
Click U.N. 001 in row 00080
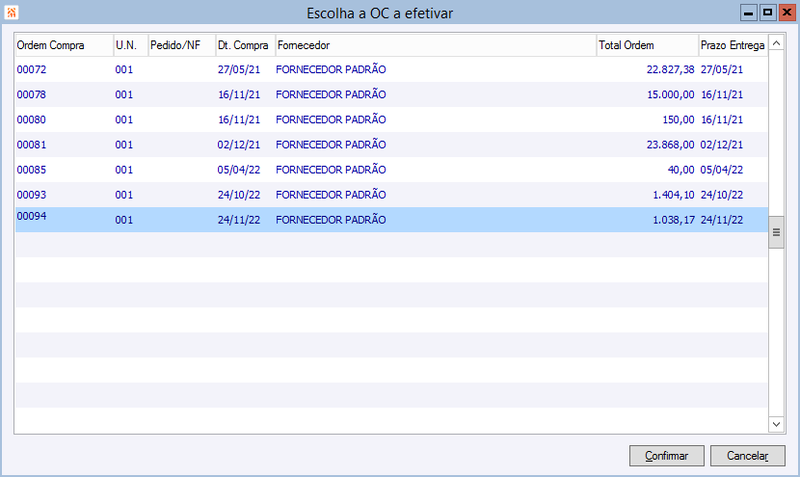124,119
